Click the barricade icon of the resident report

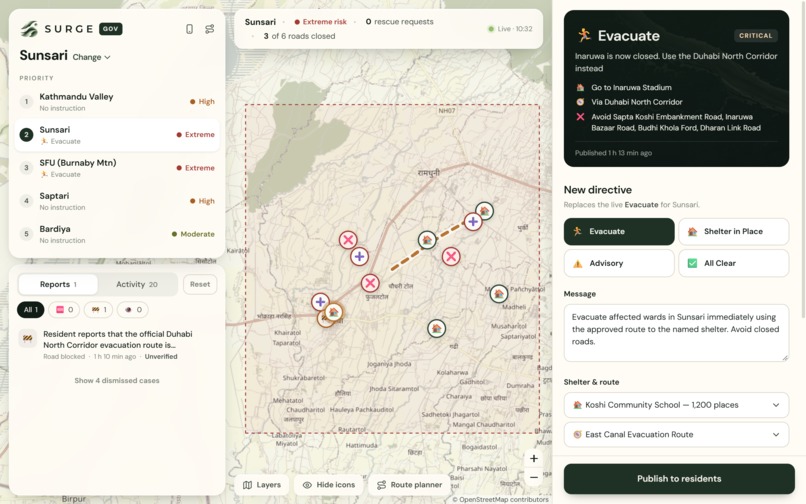click(27, 338)
